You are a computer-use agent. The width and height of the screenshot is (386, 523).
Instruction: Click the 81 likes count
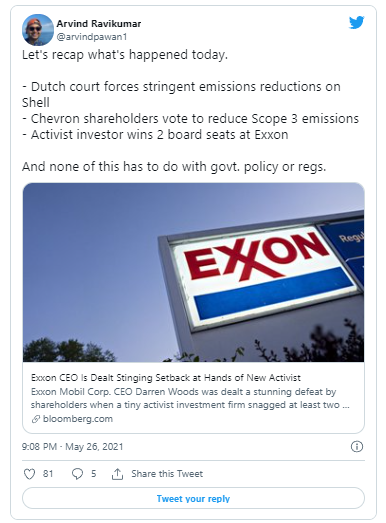48,474
